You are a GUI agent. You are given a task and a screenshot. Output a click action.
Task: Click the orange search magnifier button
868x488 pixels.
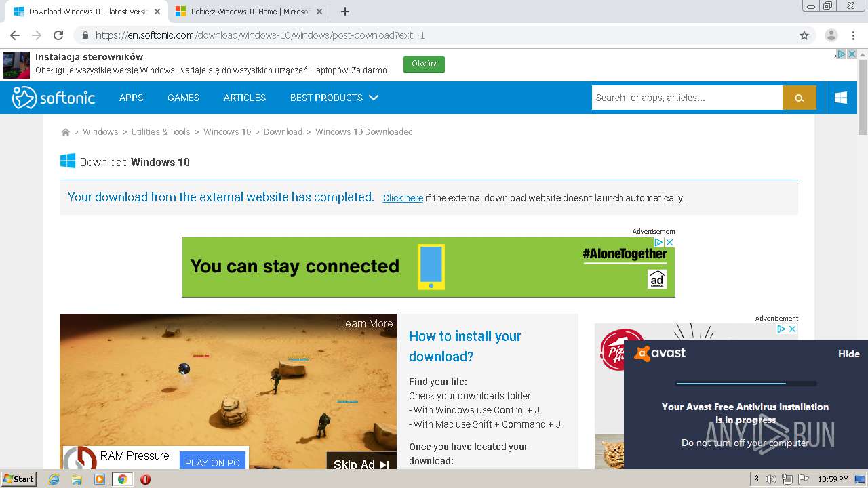pos(800,98)
